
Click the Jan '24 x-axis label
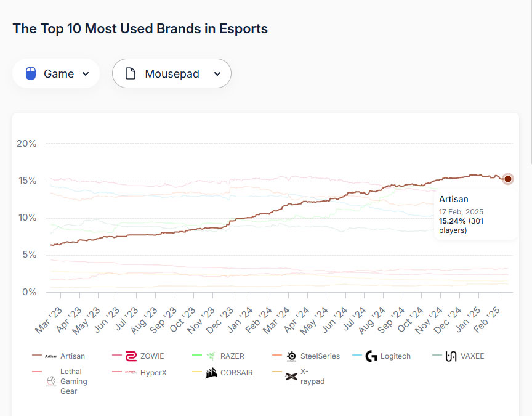240,320
